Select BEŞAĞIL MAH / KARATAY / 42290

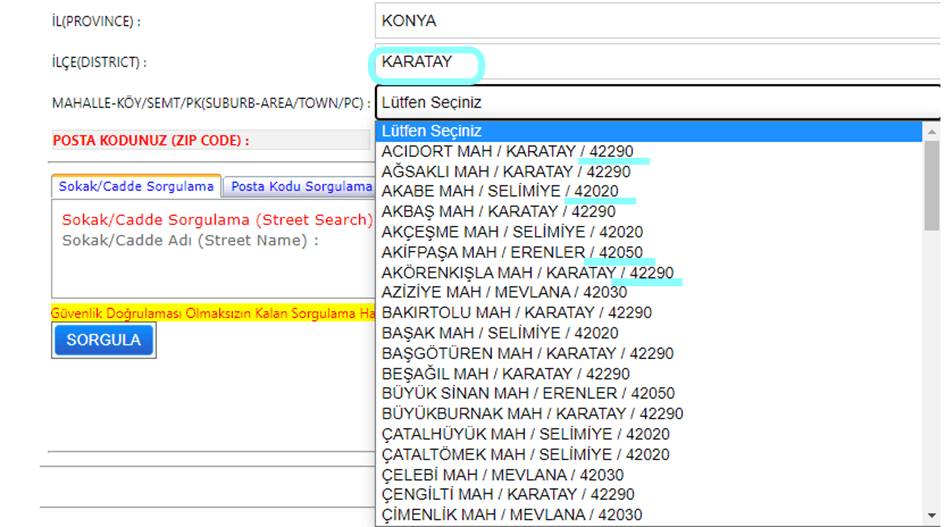506,374
